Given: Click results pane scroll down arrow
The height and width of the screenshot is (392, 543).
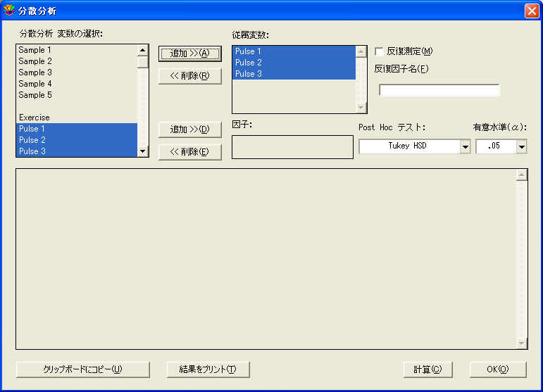Looking at the screenshot, I should pyautogui.click(x=522, y=343).
